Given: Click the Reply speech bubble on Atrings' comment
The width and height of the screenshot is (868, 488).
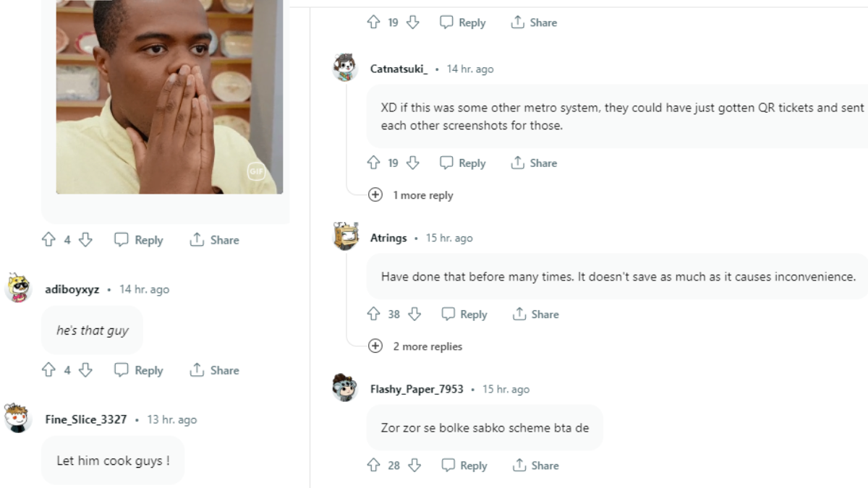Looking at the screenshot, I should pyautogui.click(x=464, y=314).
